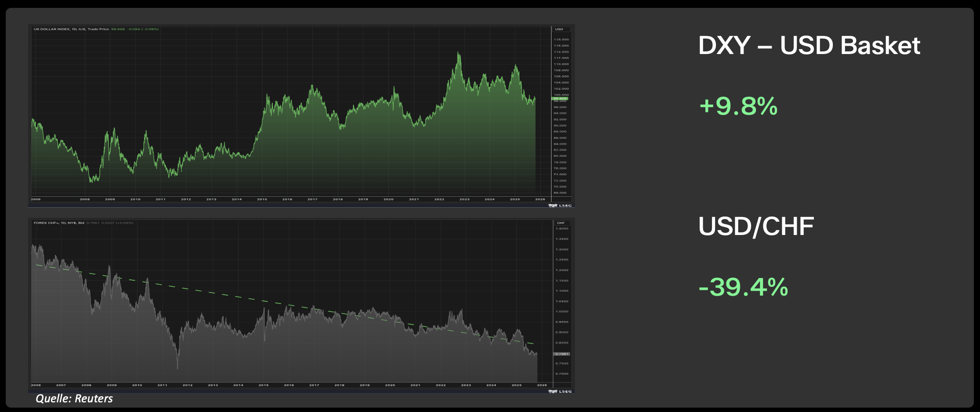980x412 pixels.
Task: Click the 98.868 trade price in the dollar chart header
Action: click(118, 29)
